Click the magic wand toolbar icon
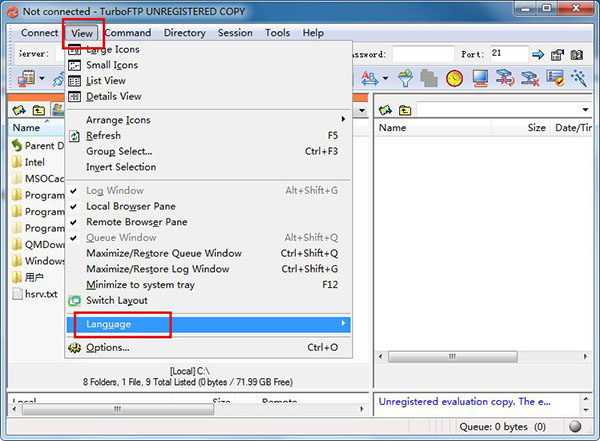 579,78
